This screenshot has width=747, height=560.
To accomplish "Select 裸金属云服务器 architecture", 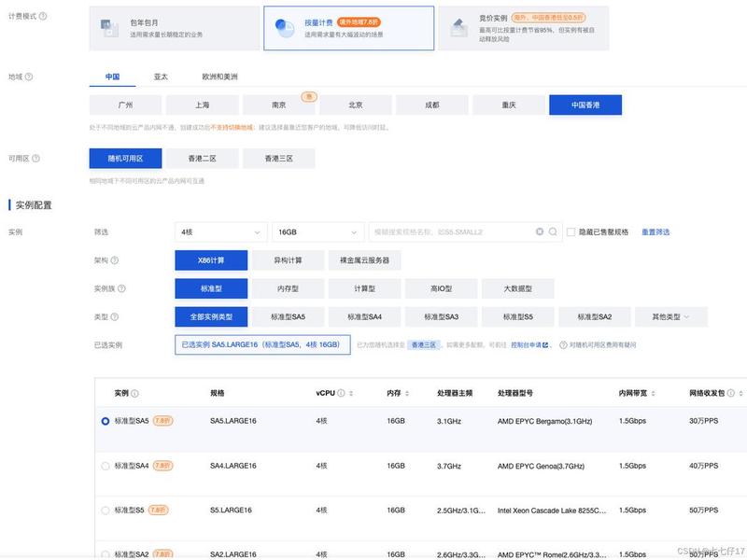I will [364, 260].
